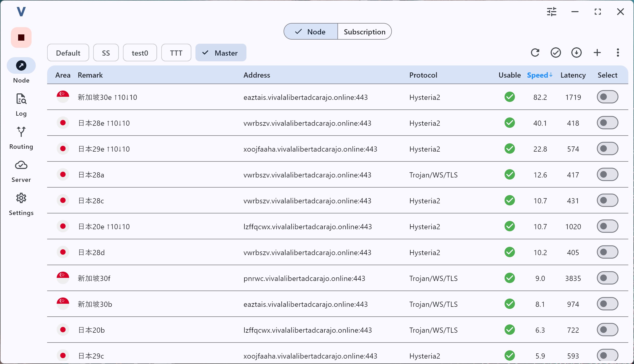
Task: Select the TTT group chip
Action: tap(176, 53)
